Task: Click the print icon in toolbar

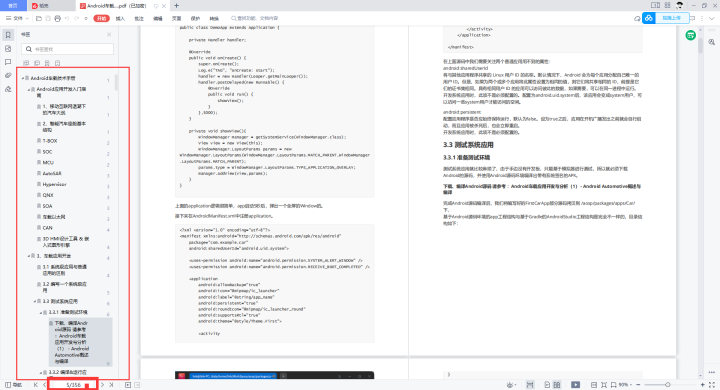Action: (57, 18)
